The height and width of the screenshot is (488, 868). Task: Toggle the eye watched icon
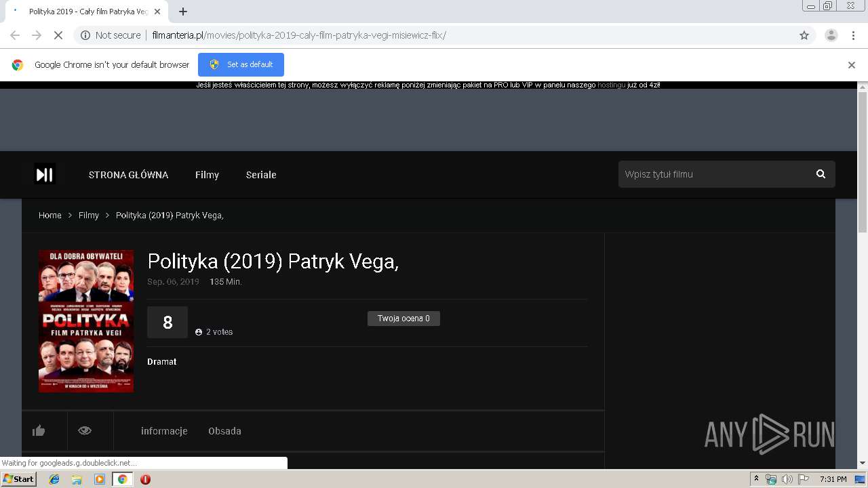tap(85, 430)
